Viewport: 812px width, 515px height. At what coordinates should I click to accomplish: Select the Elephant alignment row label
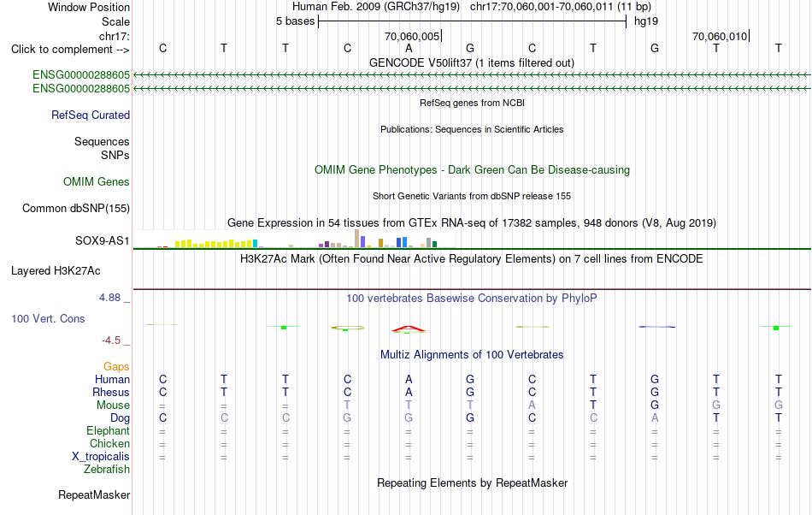tap(108, 430)
